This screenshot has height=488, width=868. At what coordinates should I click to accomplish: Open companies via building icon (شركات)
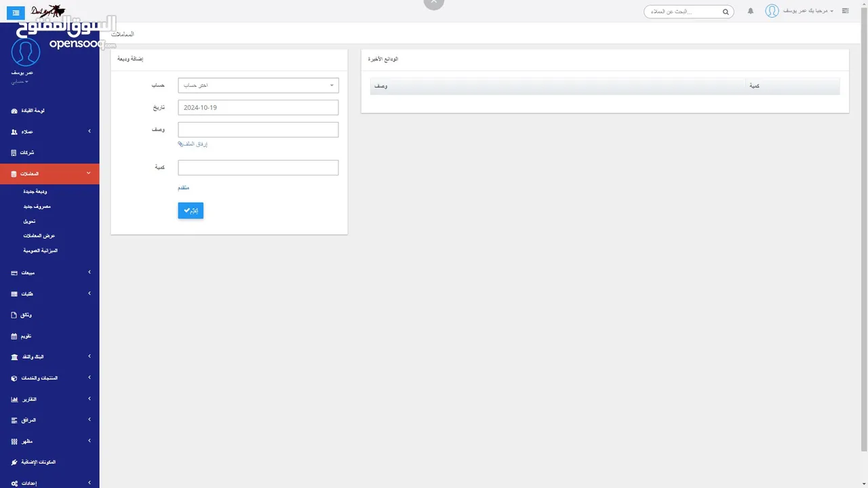[14, 152]
